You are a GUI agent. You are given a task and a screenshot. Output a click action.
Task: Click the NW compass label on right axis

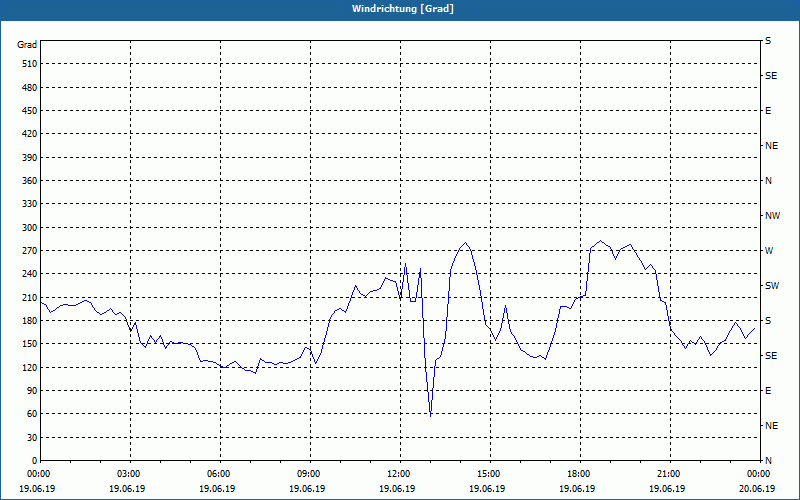(772, 216)
